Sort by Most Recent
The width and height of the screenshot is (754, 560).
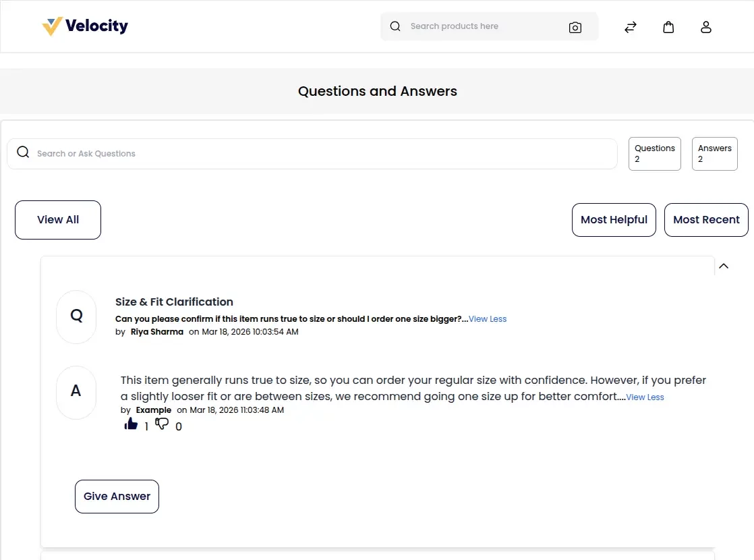[x=706, y=220]
